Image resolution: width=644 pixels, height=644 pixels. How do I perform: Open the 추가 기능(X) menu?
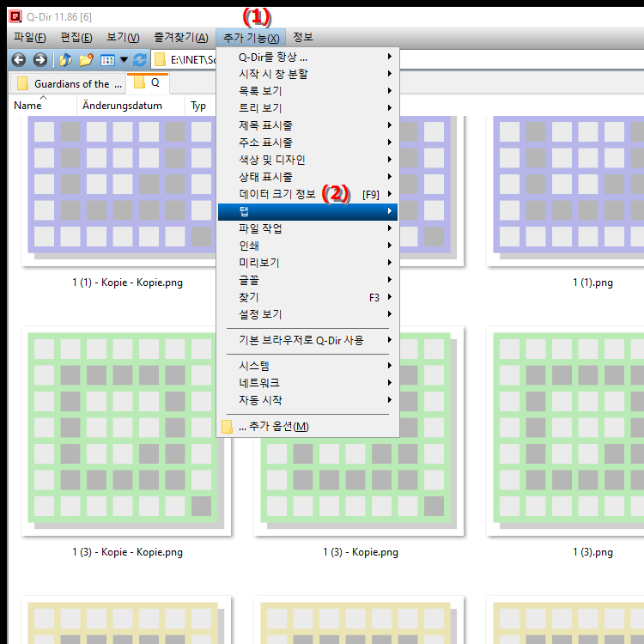pyautogui.click(x=251, y=38)
